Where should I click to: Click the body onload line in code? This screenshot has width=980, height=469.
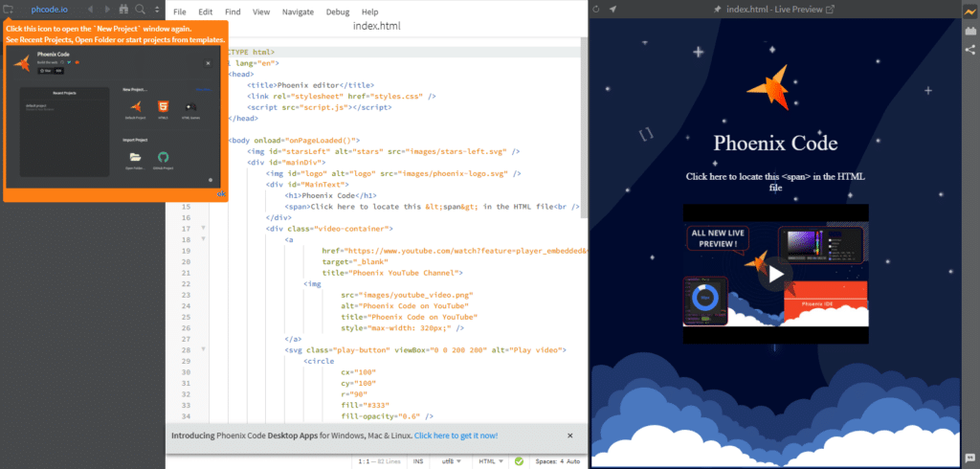(x=294, y=140)
